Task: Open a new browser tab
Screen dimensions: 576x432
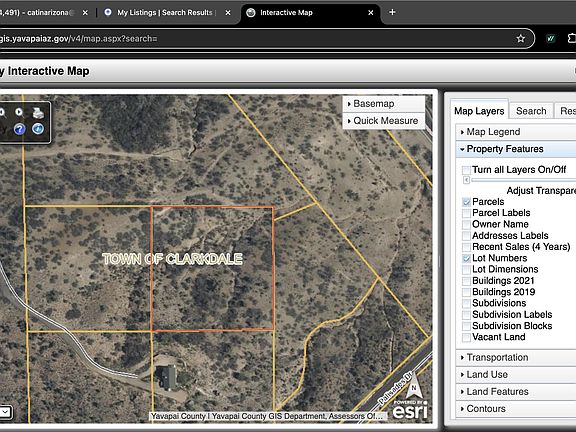Action: pyautogui.click(x=392, y=12)
